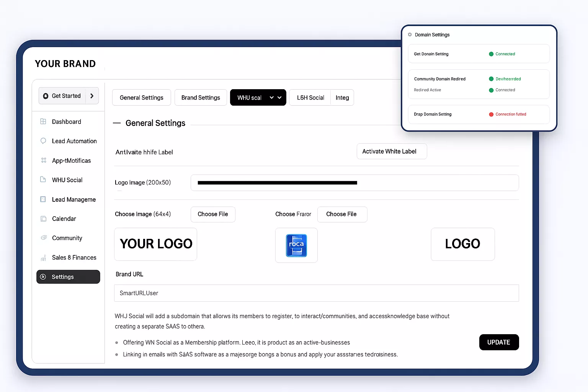Click the Community icon in sidebar
Screen dimensions: 588x392
[x=44, y=238]
